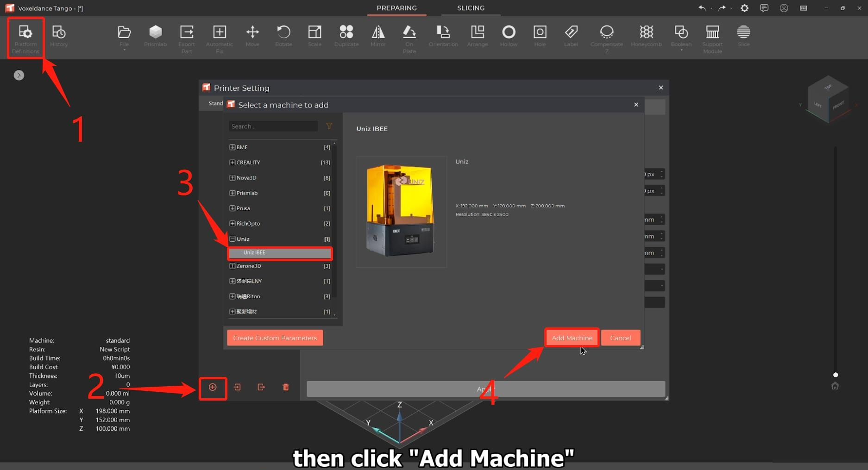The width and height of the screenshot is (868, 470).
Task: Open Platform Definitions tool
Action: (25, 38)
